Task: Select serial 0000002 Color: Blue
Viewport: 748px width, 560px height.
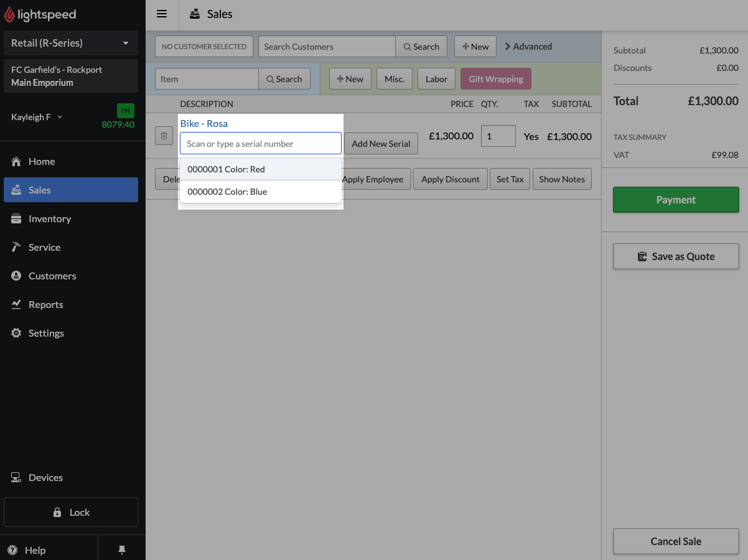Action: point(261,192)
